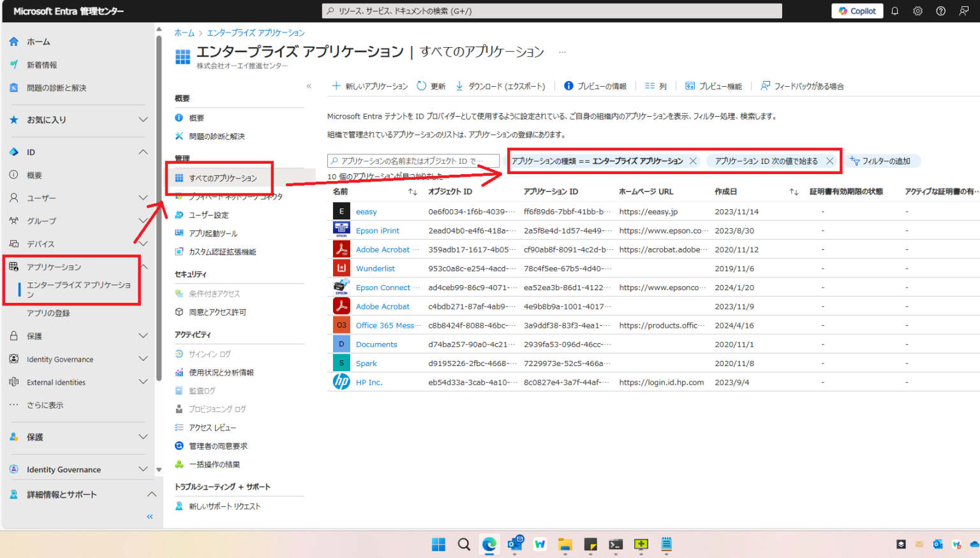This screenshot has height=558, width=980.
Task: Collapse the inner menu with double chevron
Action: [309, 86]
